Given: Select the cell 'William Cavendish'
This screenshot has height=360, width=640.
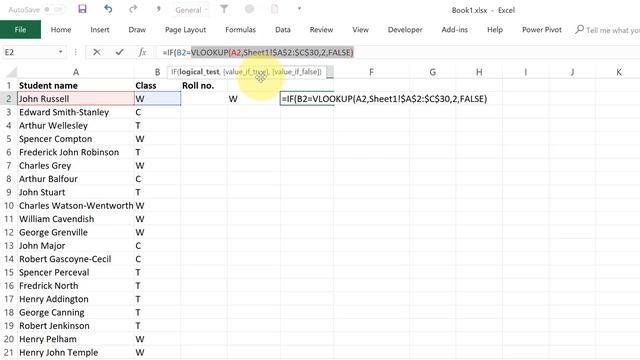Looking at the screenshot, I should coord(76,219).
